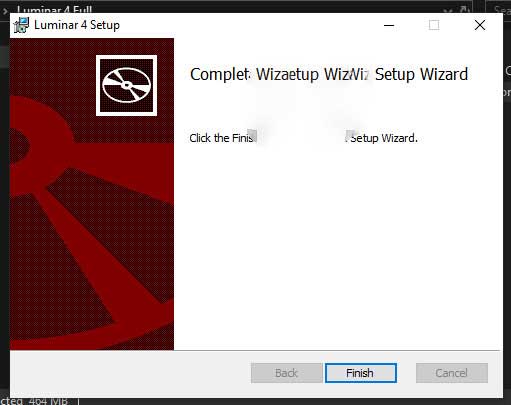Click the white disc icon in the banner

(126, 85)
